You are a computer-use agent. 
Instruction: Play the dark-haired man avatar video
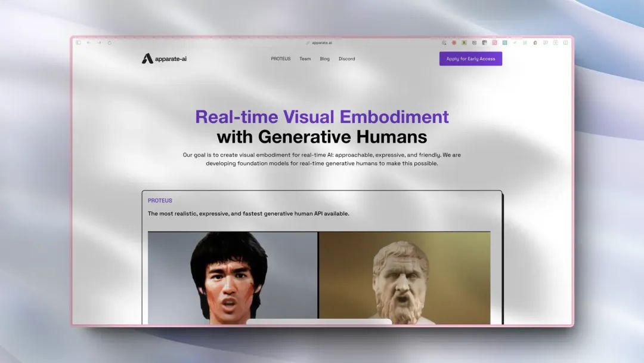(233, 278)
